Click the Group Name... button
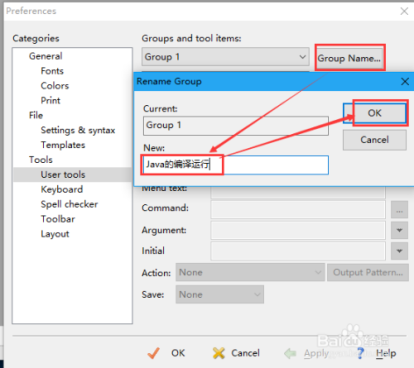Image resolution: width=414 pixels, height=368 pixels. 349,58
